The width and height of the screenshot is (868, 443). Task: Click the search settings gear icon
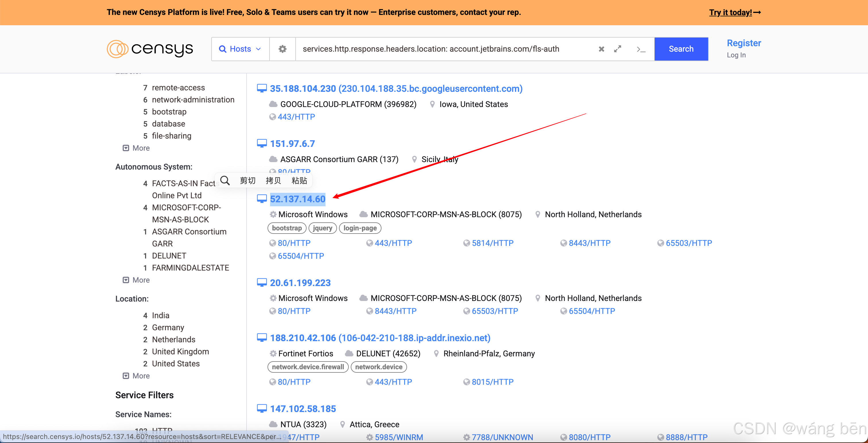282,49
